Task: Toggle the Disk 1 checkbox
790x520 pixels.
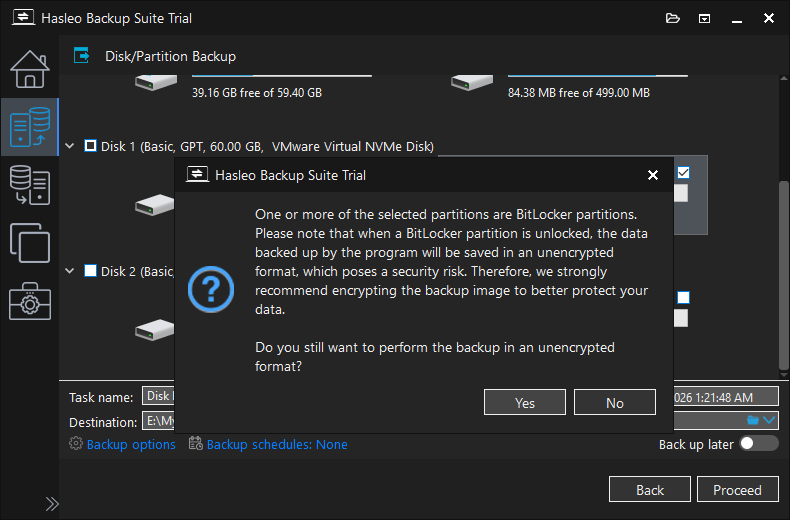Action: [x=90, y=146]
